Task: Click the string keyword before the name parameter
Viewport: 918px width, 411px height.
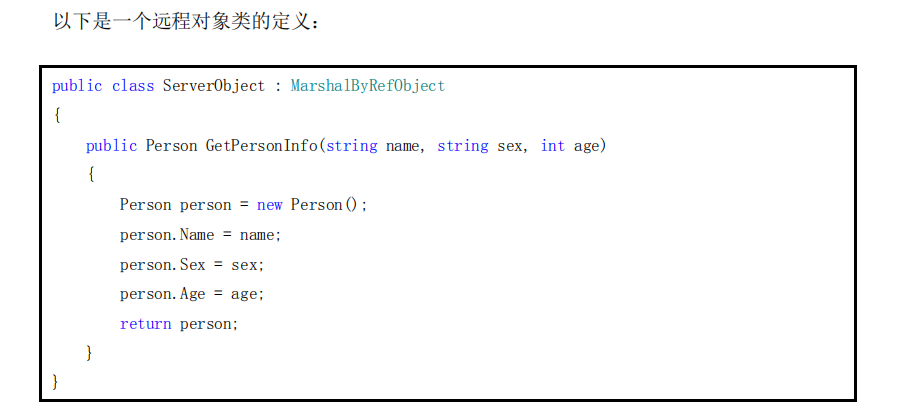Action: point(351,146)
